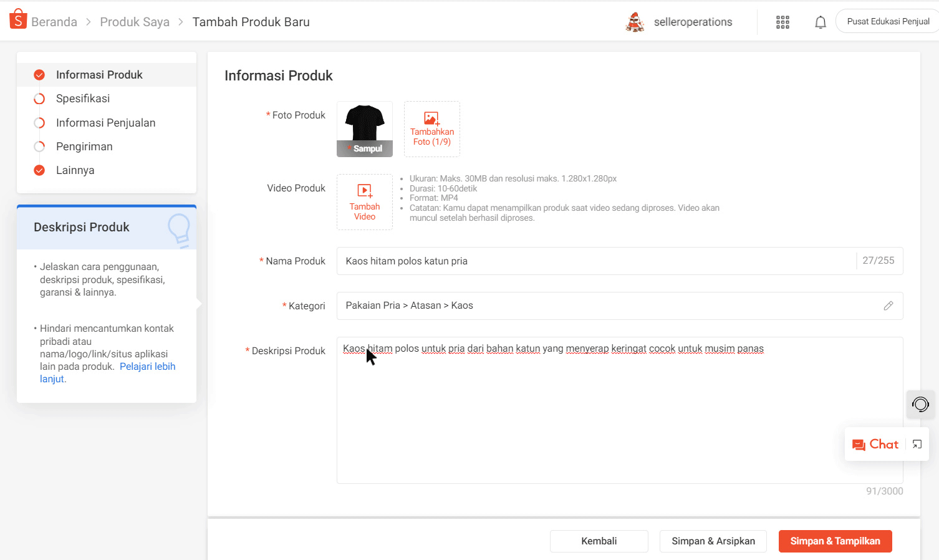Image resolution: width=939 pixels, height=560 pixels.
Task: Open the Pelajari lebih lanjut link
Action: pyautogui.click(x=148, y=366)
